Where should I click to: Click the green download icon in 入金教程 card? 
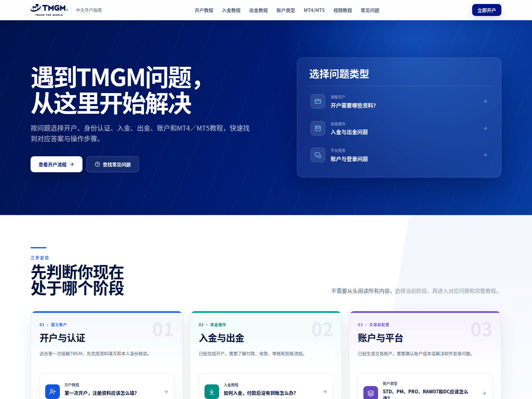(212, 392)
